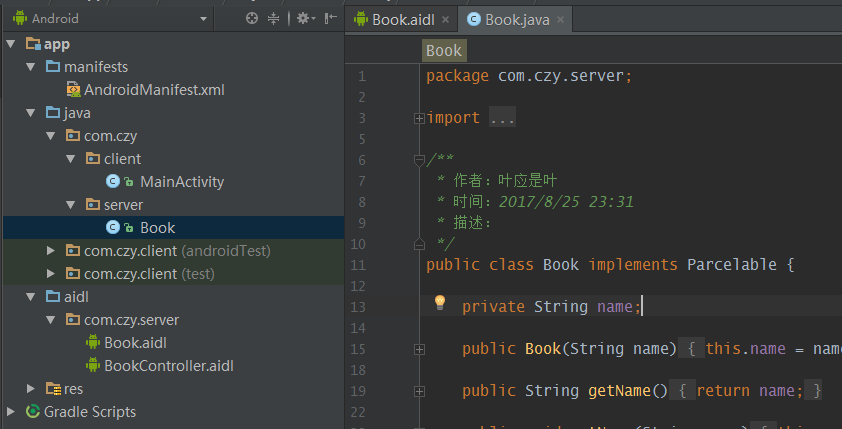842x429 pixels.
Task: Switch to the Book.aidl tab
Action: [402, 19]
